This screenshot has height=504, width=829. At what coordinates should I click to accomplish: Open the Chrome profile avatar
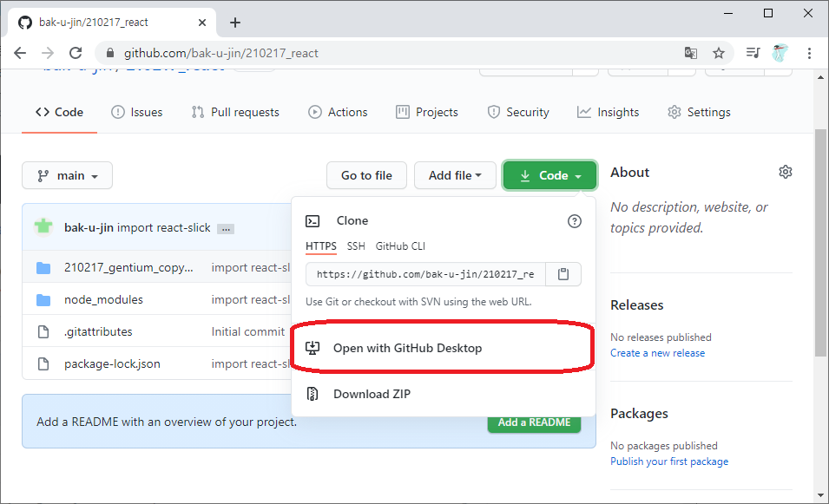coord(780,53)
